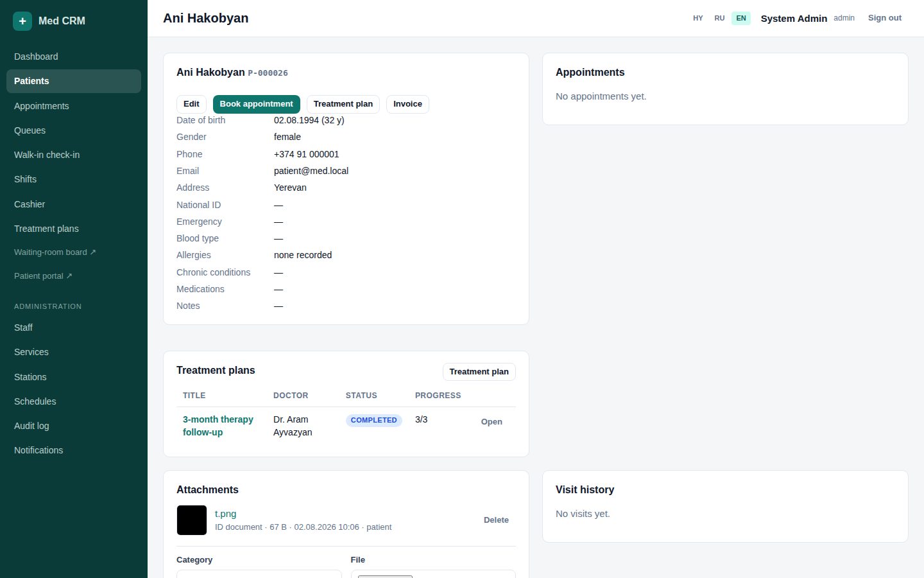Open the t.png attachment link
Image resolution: width=924 pixels, height=578 pixels.
pyautogui.click(x=225, y=514)
